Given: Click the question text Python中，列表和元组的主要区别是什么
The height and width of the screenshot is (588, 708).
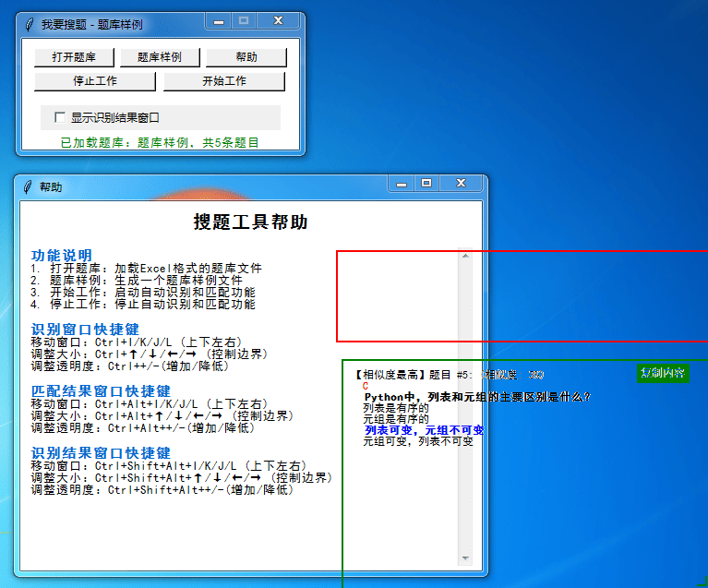Looking at the screenshot, I should coord(477,397).
